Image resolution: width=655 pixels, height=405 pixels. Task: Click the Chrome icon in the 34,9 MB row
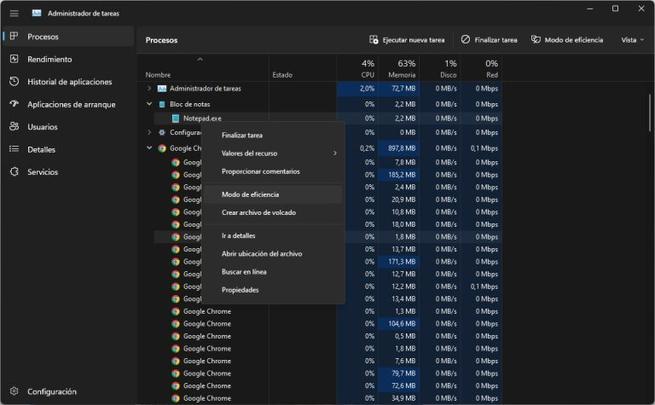coord(176,398)
